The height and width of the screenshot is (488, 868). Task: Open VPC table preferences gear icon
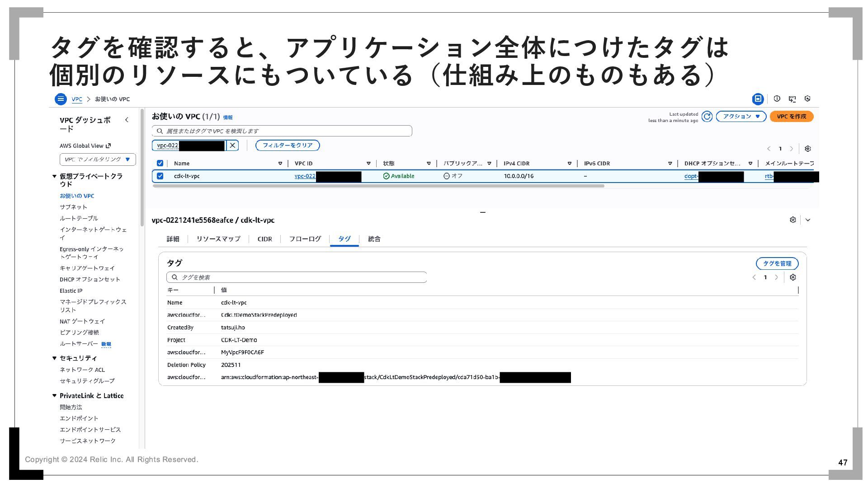(x=808, y=149)
